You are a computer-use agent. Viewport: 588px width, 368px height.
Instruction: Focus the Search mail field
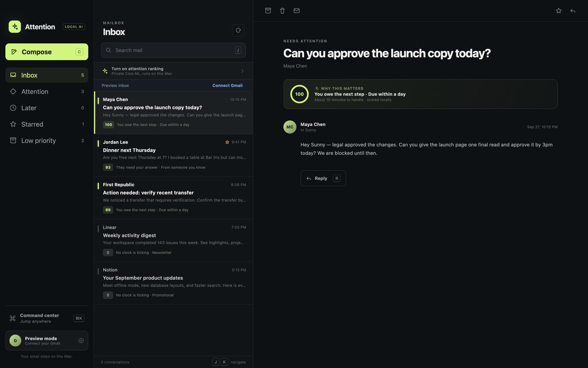tap(173, 50)
